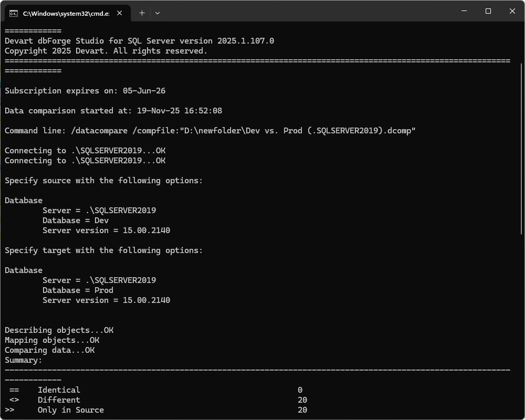
Task: Open a new terminal tab
Action: coord(142,13)
